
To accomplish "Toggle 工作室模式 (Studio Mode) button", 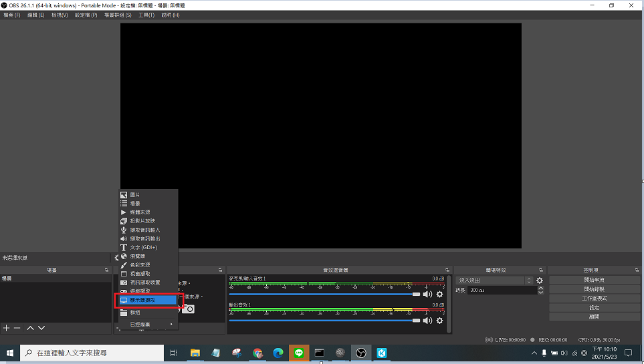I will click(595, 299).
